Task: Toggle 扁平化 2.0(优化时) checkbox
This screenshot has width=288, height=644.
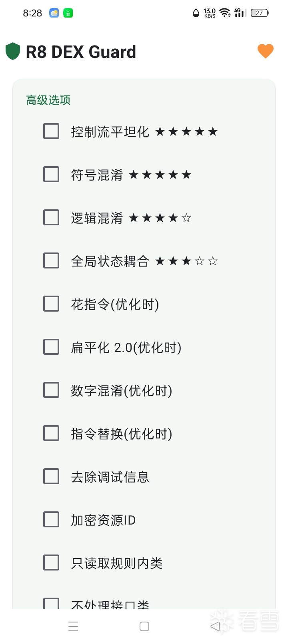Action: [51, 347]
